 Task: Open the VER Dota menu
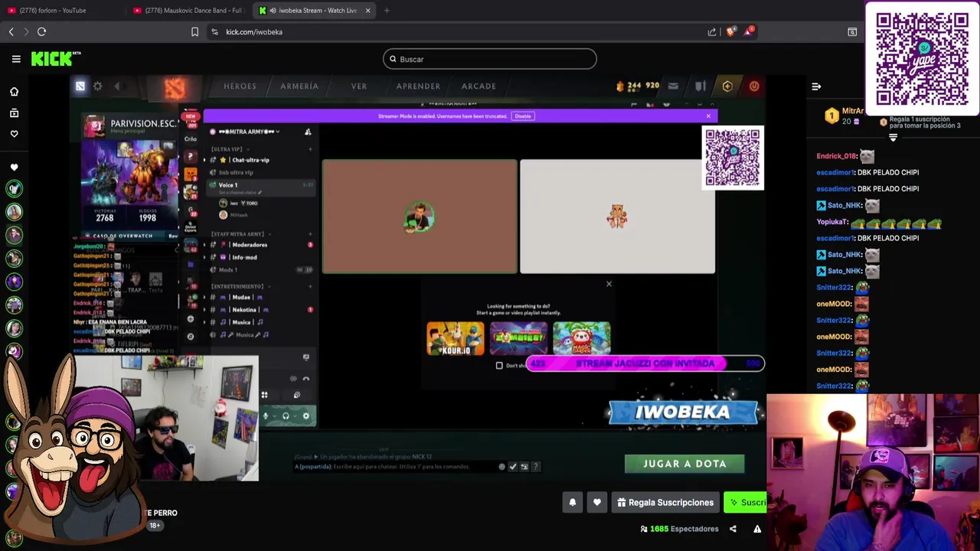pos(359,86)
